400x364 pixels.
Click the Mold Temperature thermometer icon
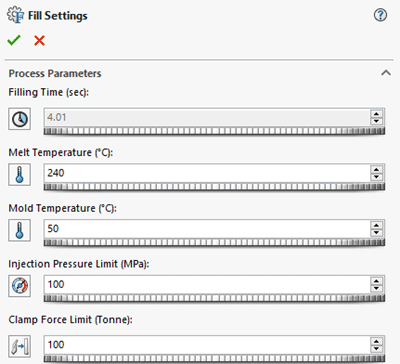(x=20, y=230)
